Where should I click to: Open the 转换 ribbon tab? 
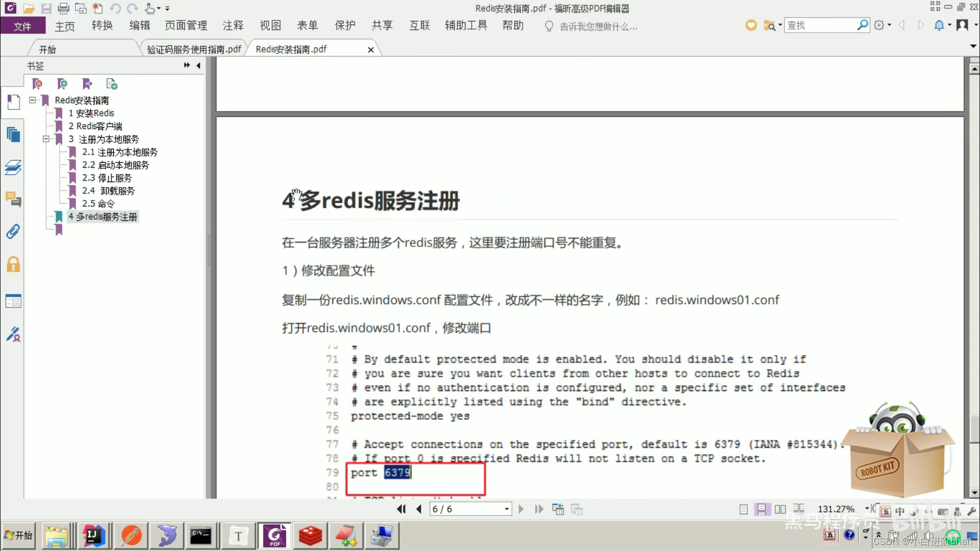coord(102,26)
